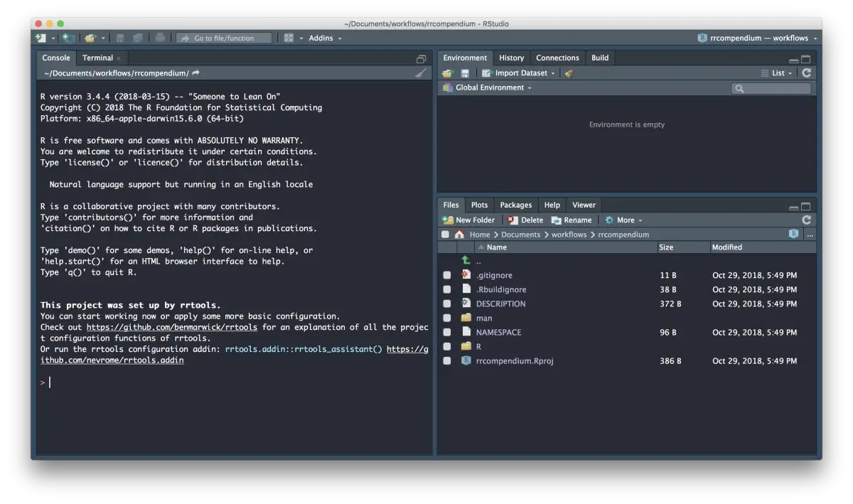853x504 pixels.
Task: Click the load workspace folder icon
Action: [446, 73]
